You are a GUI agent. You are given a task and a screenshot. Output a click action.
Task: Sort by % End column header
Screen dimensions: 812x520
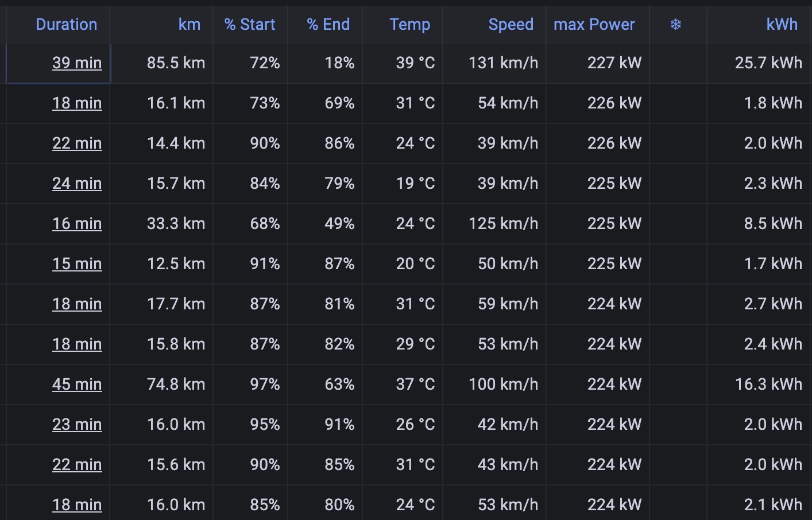(328, 25)
